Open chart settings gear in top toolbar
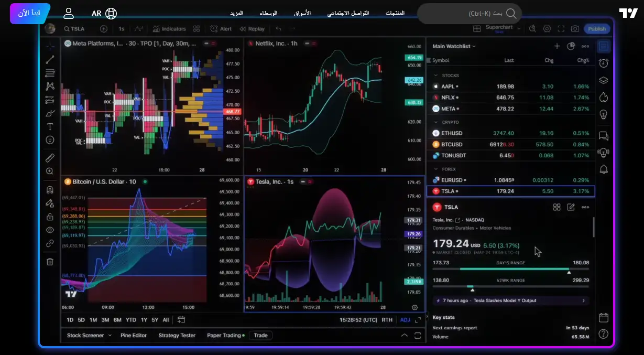The height and width of the screenshot is (355, 644). [547, 29]
